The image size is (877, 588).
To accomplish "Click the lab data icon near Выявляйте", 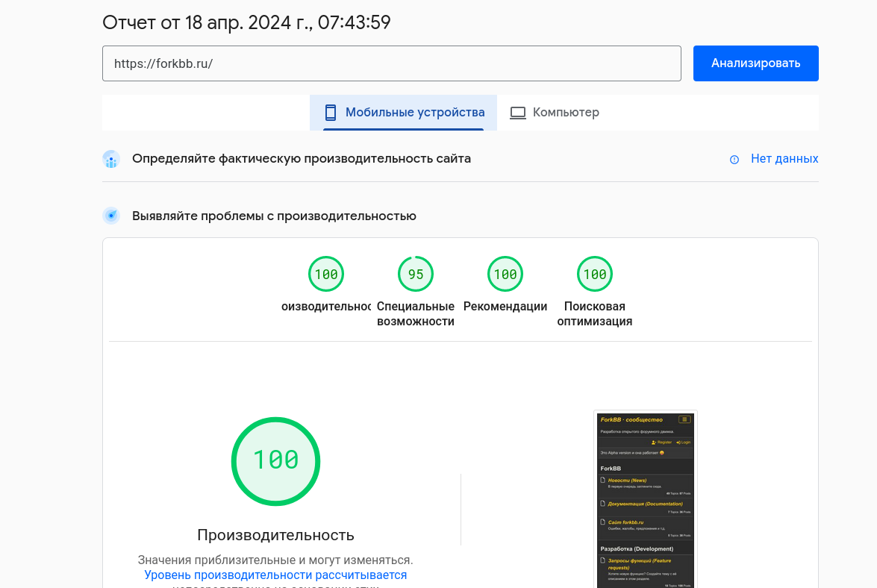I will click(111, 215).
